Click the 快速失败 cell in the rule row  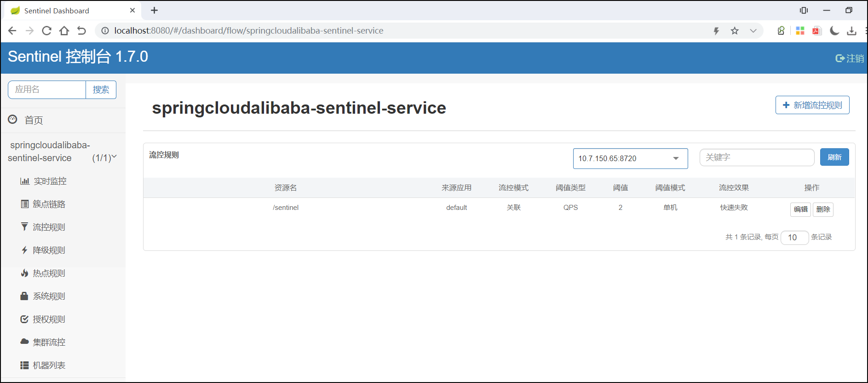[x=734, y=208]
